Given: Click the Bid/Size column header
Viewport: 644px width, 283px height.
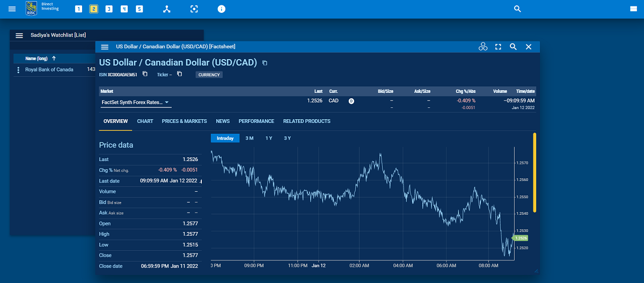Looking at the screenshot, I should click(x=386, y=91).
